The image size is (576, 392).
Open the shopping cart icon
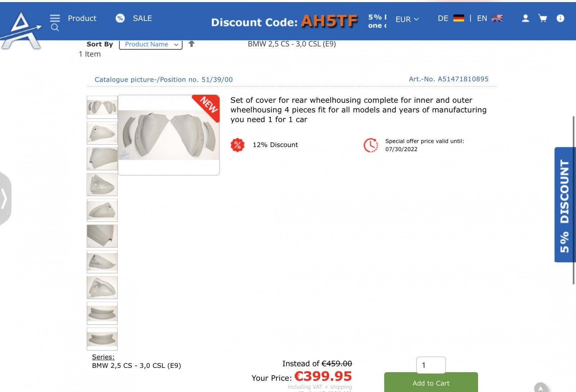tap(543, 18)
